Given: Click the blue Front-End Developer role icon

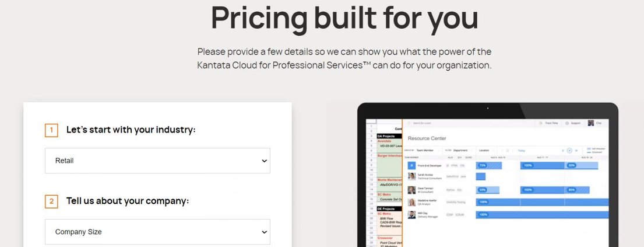Looking at the screenshot, I should click(411, 166).
